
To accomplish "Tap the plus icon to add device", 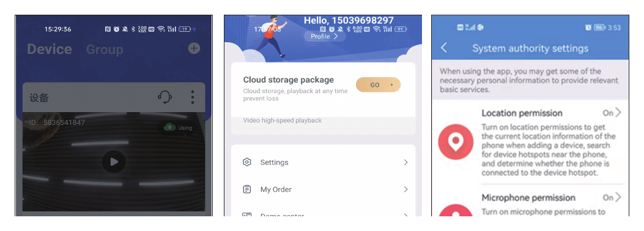I will coord(194,48).
